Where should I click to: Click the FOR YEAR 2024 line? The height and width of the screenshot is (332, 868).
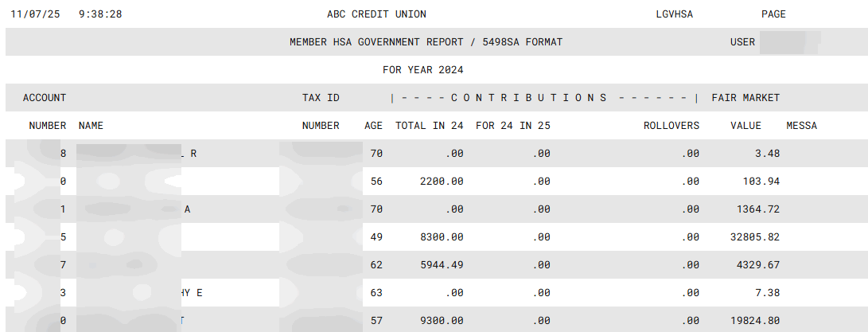(422, 70)
